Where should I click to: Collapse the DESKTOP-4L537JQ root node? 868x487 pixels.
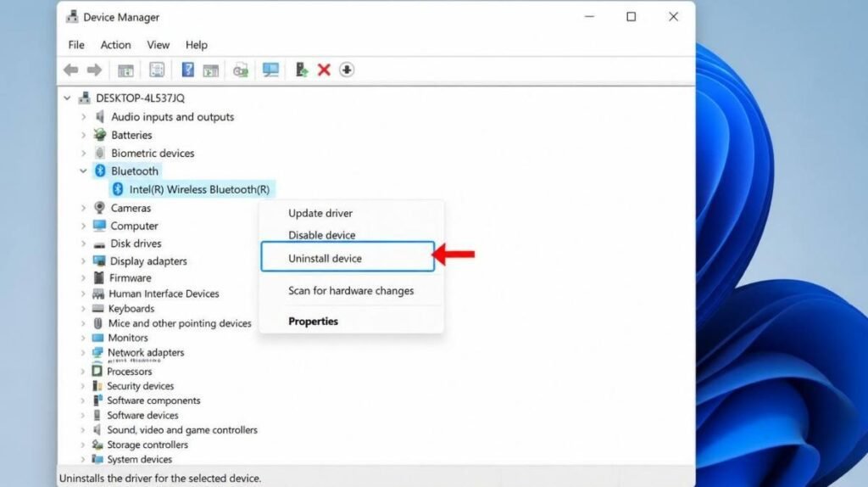[67, 98]
